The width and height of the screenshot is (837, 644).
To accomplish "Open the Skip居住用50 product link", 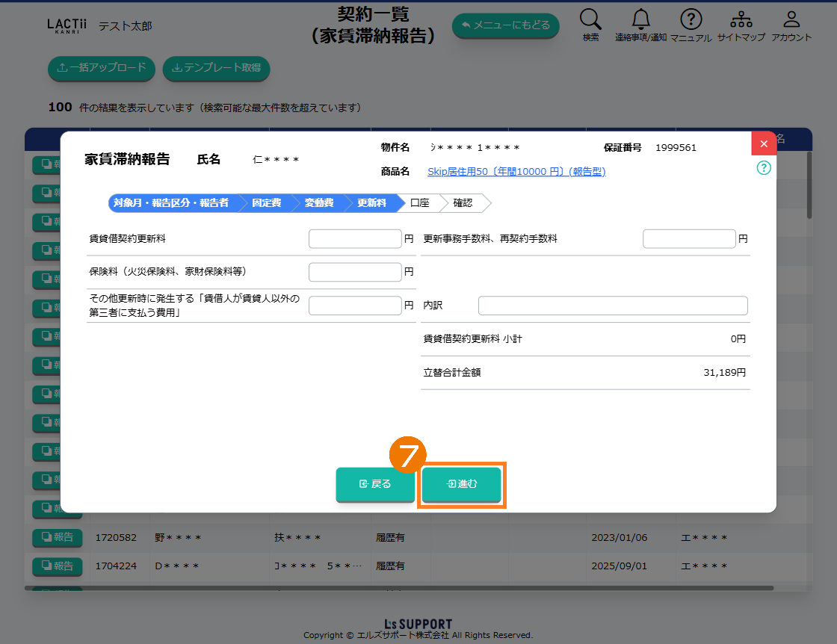I will coord(516,172).
